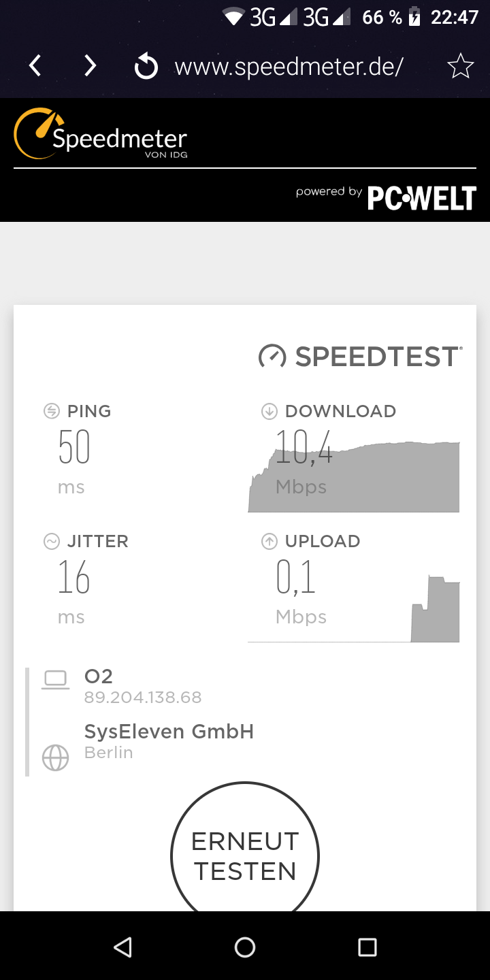
Task: Click the laptop device icon
Action: coord(55,679)
